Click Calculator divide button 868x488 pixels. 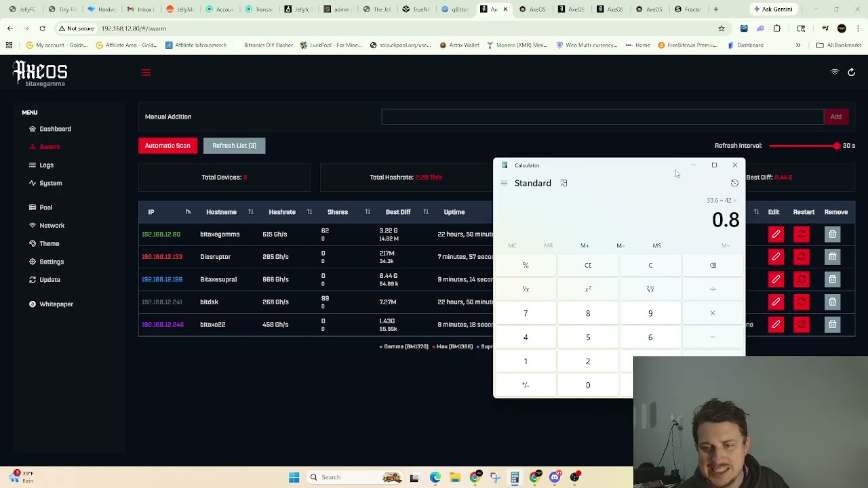[x=713, y=289]
